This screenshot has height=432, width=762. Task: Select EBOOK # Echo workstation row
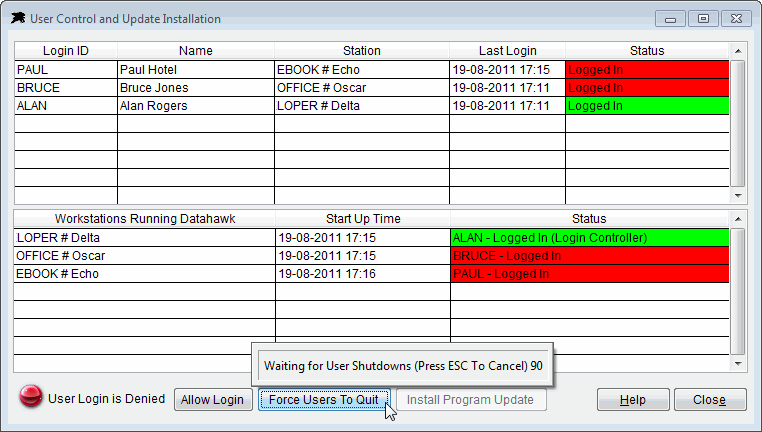(145, 274)
